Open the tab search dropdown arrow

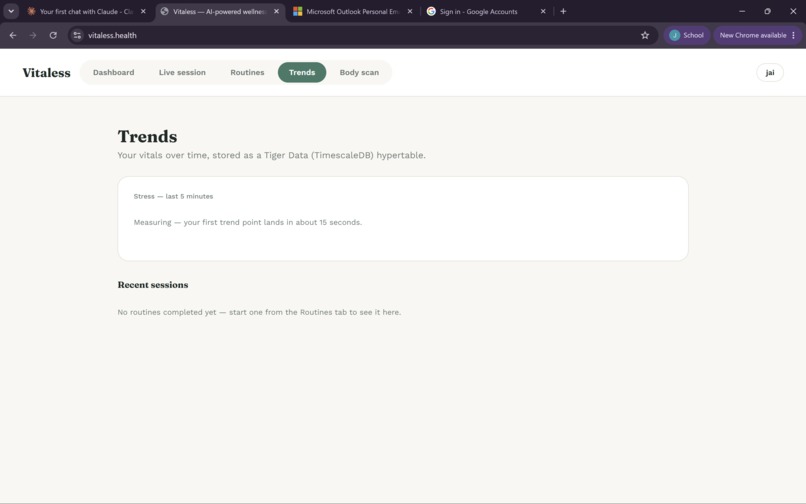pyautogui.click(x=11, y=11)
